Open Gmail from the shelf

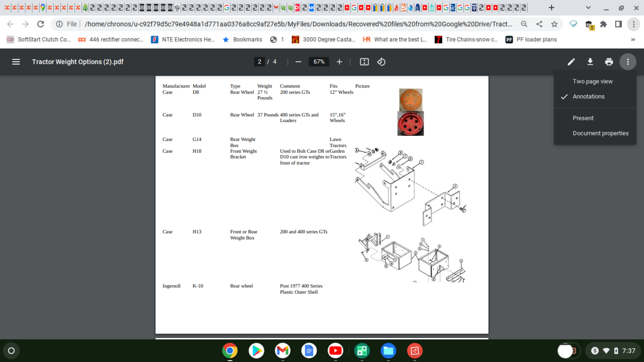[x=282, y=350]
